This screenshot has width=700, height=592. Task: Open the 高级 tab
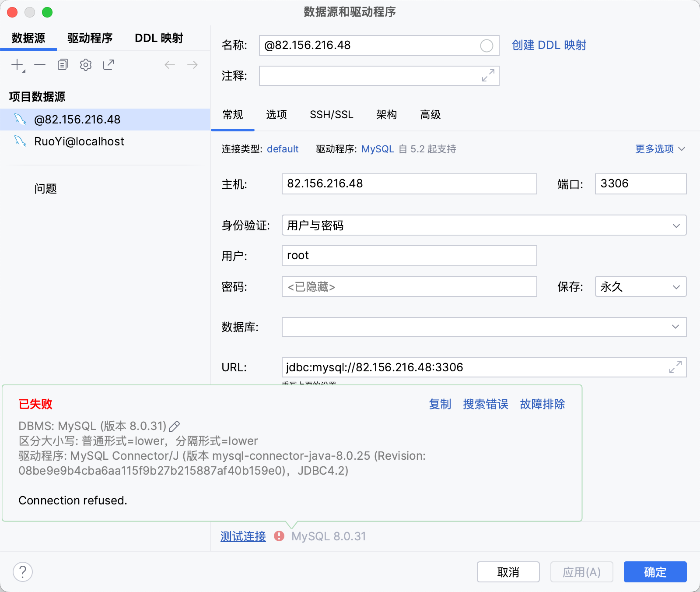pos(430,115)
